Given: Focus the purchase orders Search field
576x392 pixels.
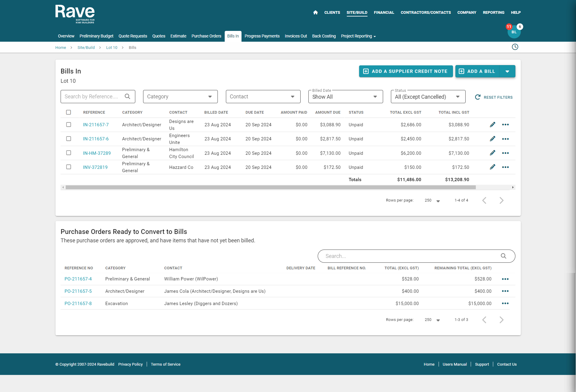Looking at the screenshot, I should click(x=416, y=256).
